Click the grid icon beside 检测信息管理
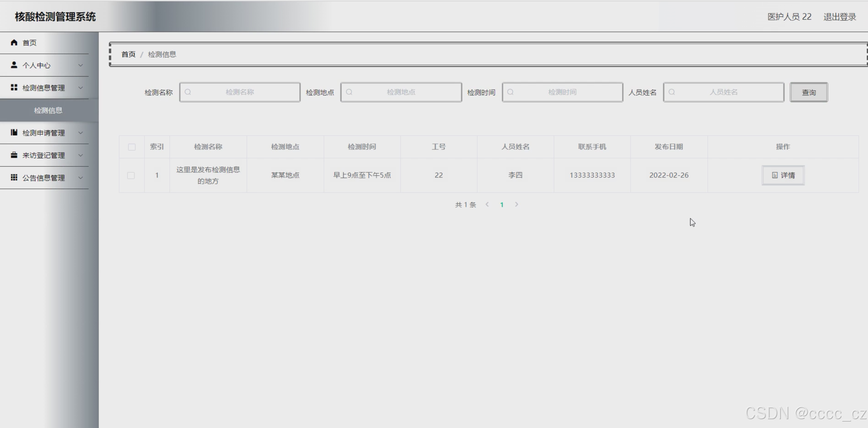The height and width of the screenshot is (428, 868). [14, 88]
